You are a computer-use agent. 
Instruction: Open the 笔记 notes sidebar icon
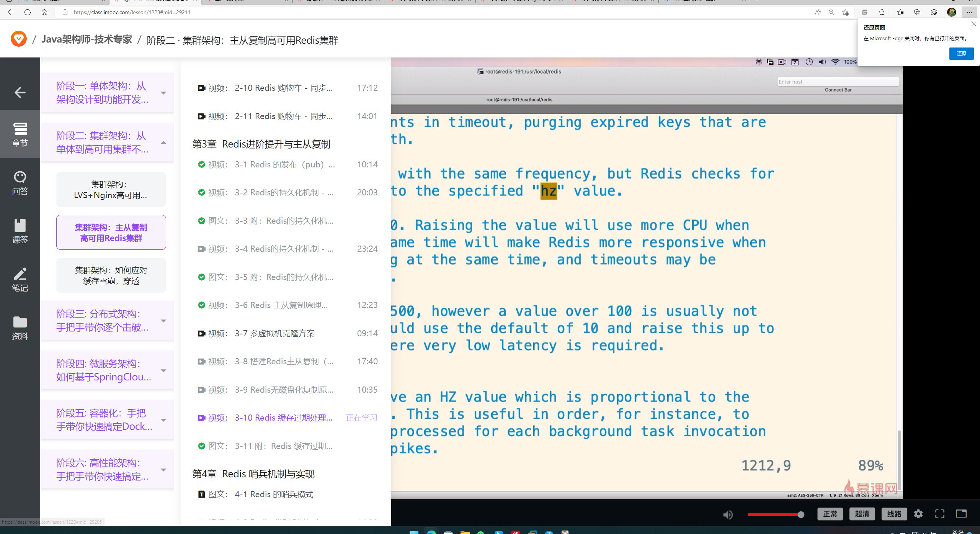click(20, 279)
